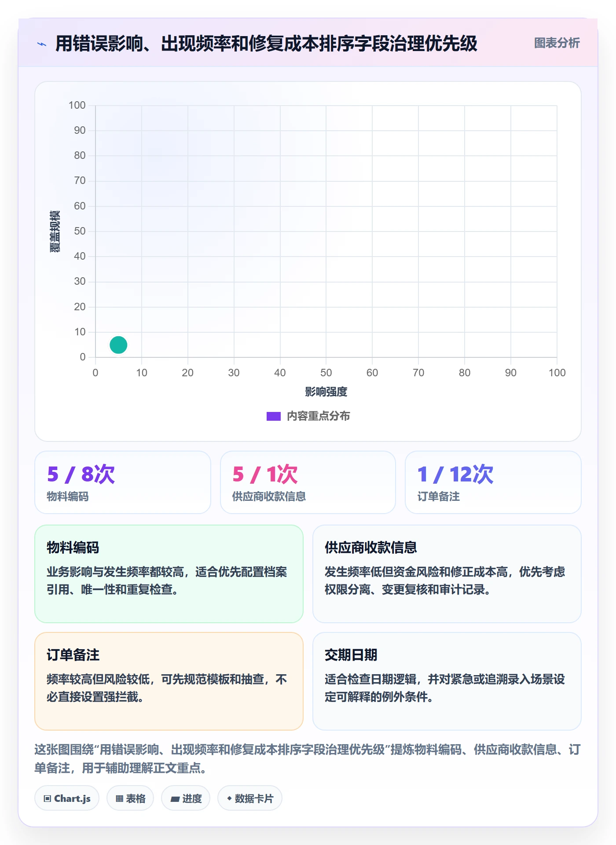Screen dimensions: 616x845
Task: Click the 内容重点分布 legend label
Action: (318, 416)
